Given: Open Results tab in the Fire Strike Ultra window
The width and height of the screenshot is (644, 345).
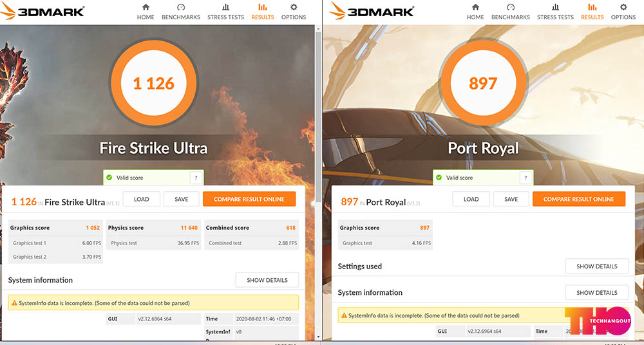Looking at the screenshot, I should click(263, 12).
